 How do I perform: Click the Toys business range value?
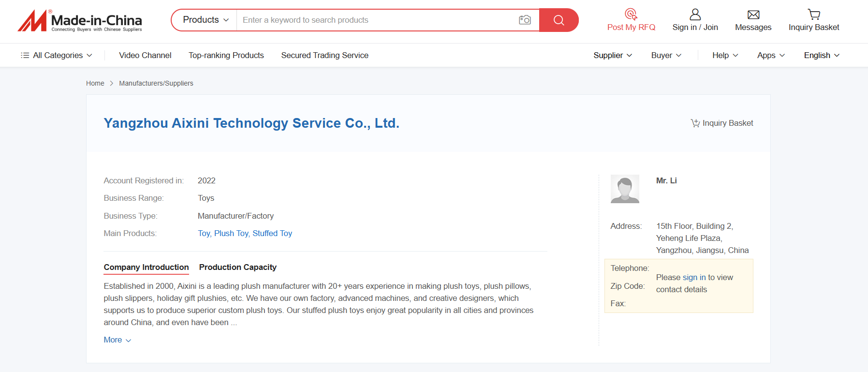206,198
